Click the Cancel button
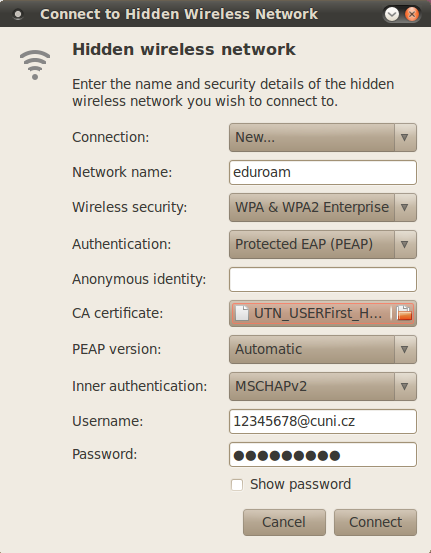 [284, 522]
